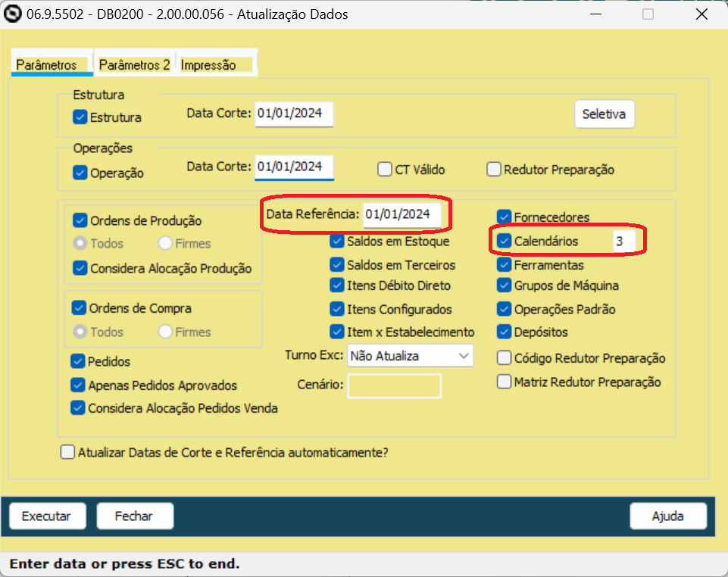This screenshot has height=577, width=728.
Task: Uncheck the Estrutura checkbox
Action: point(80,117)
